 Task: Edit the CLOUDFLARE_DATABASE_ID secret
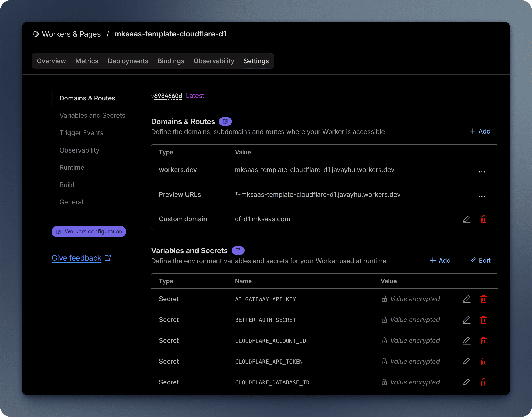pos(467,382)
